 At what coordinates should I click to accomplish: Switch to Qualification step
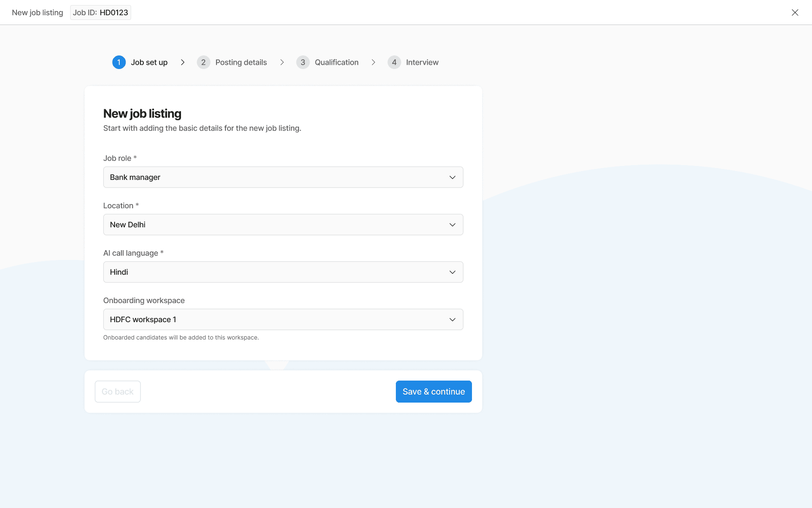(337, 62)
